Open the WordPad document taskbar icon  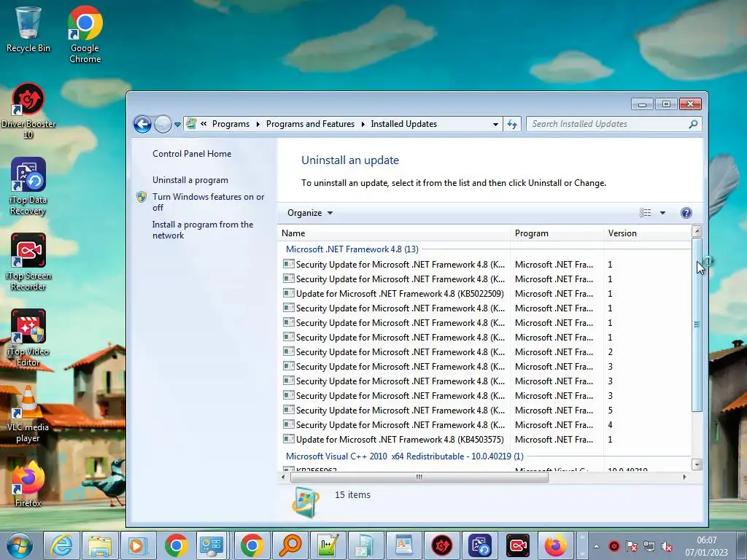click(x=403, y=545)
